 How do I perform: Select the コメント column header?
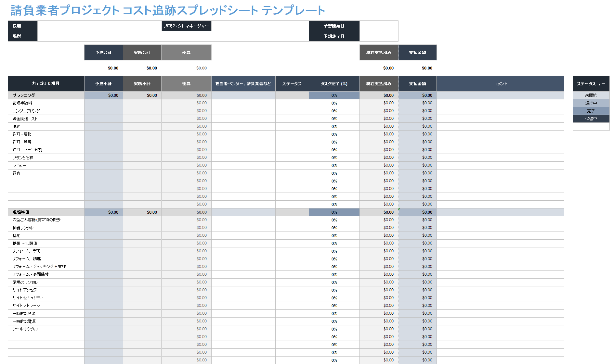[x=501, y=84]
